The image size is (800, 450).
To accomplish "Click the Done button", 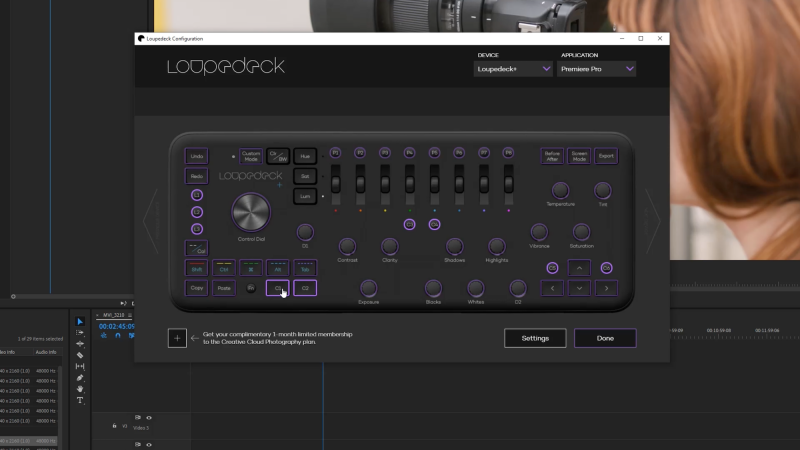I will point(605,338).
